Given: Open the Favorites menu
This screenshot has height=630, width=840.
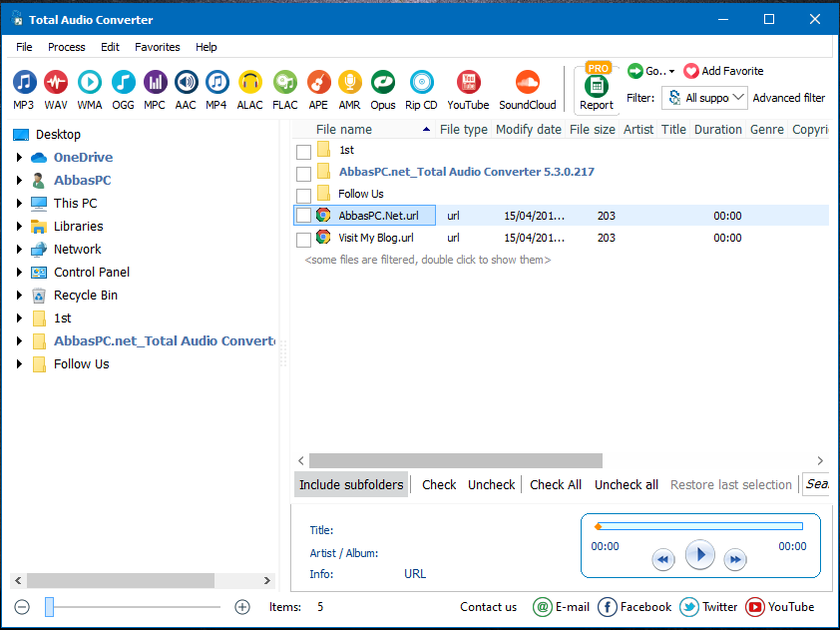Looking at the screenshot, I should click(158, 47).
